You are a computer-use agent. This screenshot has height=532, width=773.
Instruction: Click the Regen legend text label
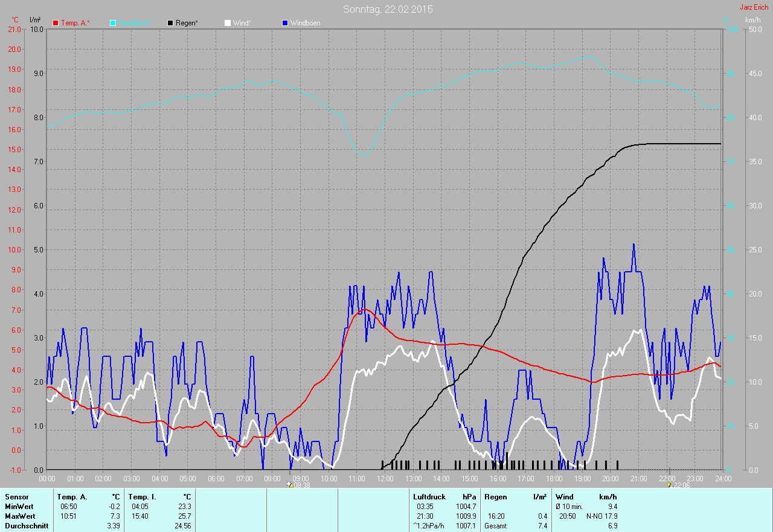tap(187, 23)
